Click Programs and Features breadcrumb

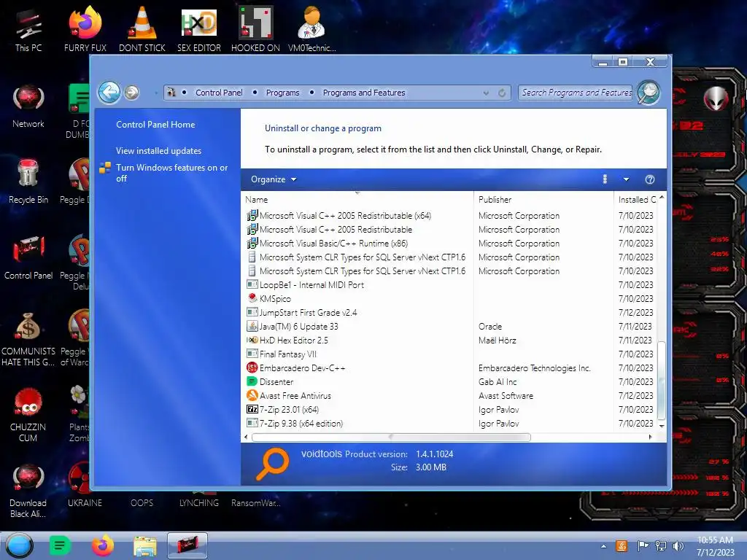[364, 93]
